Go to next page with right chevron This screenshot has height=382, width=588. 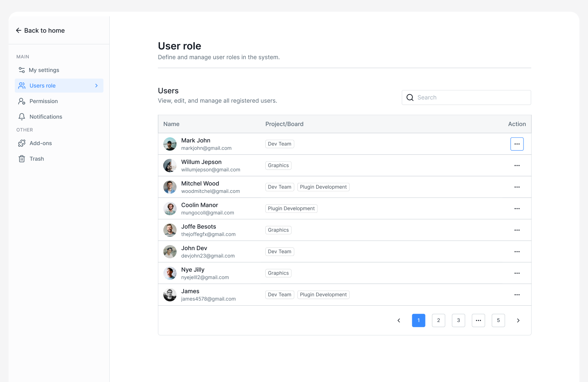(518, 320)
